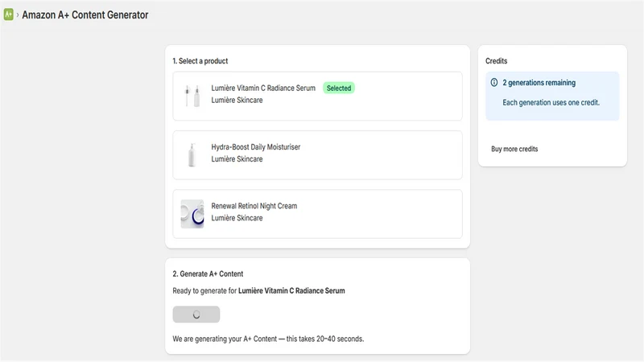Image resolution: width=644 pixels, height=362 pixels.
Task: Select the Lumière Vitamin C Radiance Serum product
Action: click(317, 96)
